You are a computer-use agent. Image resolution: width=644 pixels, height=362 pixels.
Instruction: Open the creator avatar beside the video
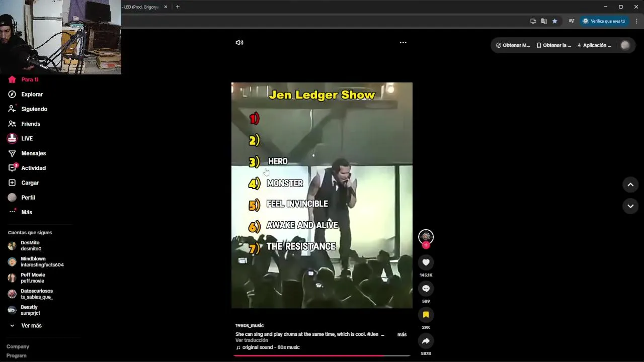pyautogui.click(x=426, y=236)
